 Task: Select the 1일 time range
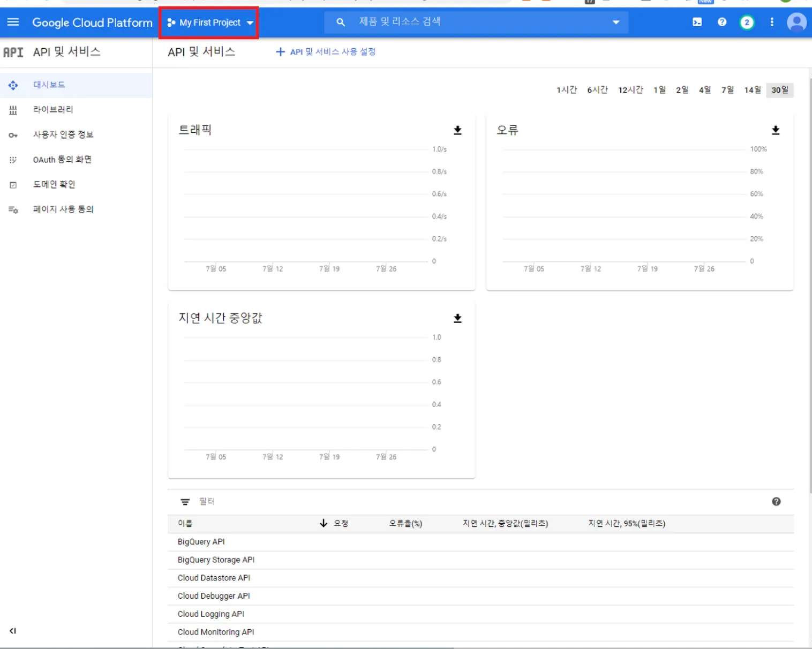click(x=659, y=90)
